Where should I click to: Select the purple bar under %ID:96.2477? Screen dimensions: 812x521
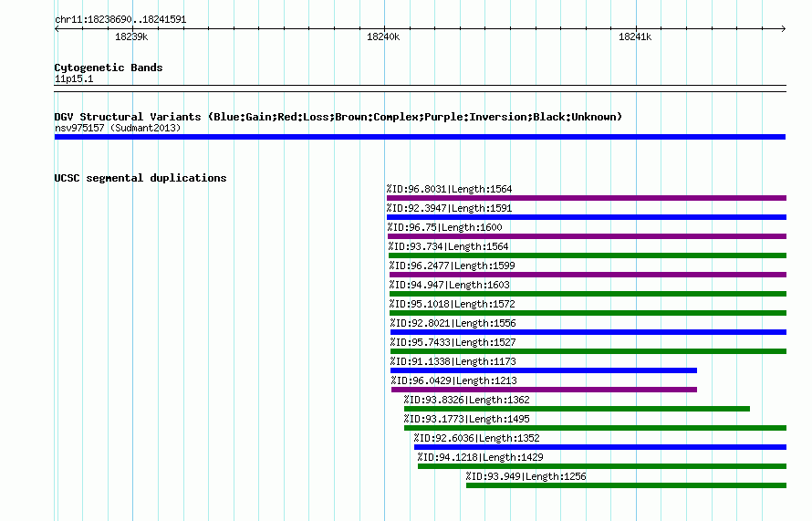(x=588, y=275)
